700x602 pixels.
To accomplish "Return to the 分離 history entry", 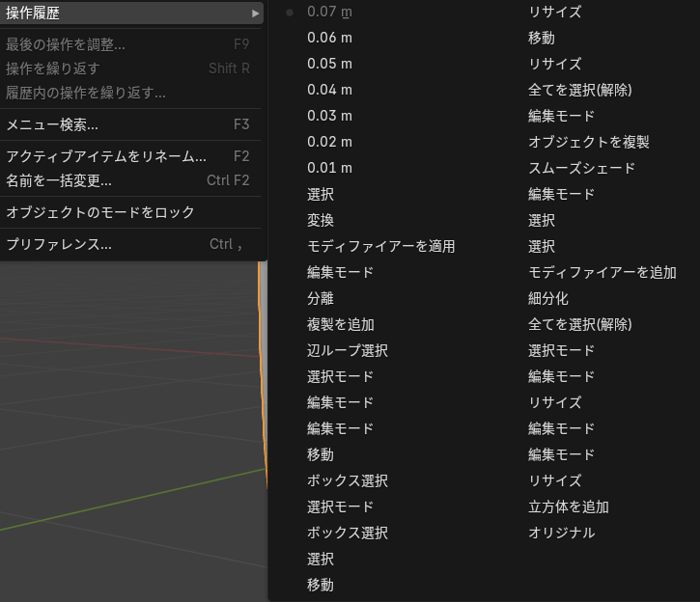I will click(321, 298).
